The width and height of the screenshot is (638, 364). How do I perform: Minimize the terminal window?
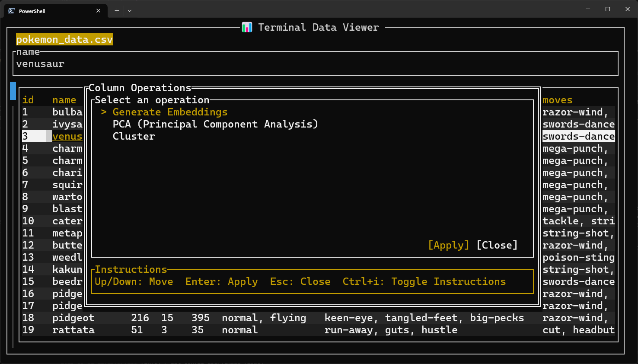[588, 9]
